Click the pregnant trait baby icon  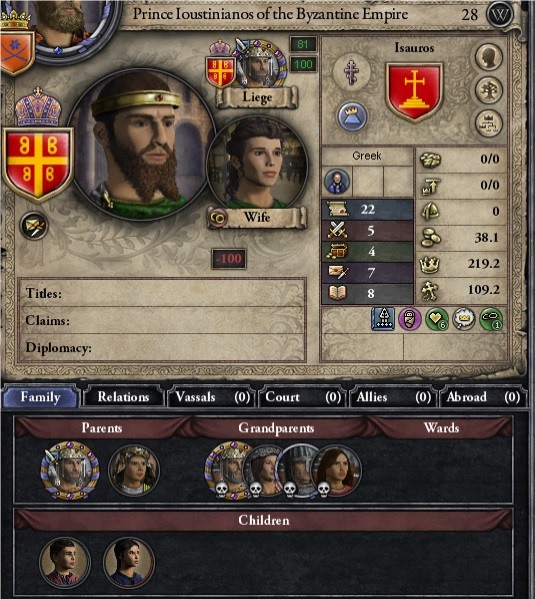click(x=410, y=319)
